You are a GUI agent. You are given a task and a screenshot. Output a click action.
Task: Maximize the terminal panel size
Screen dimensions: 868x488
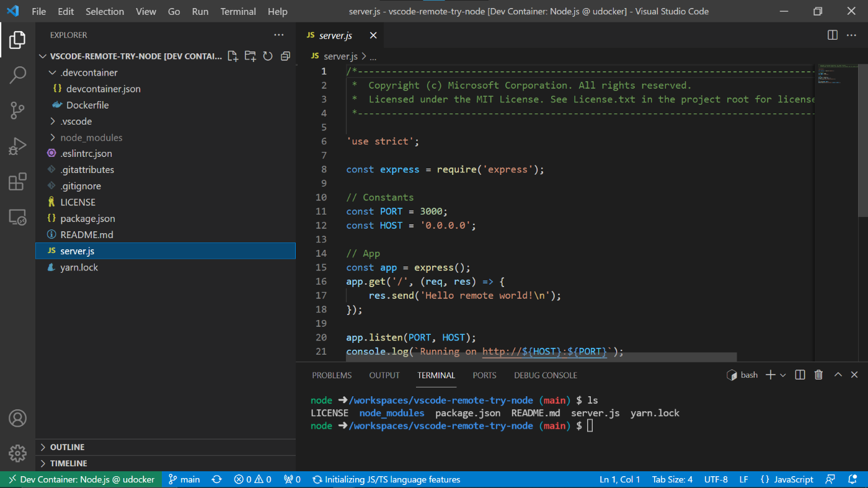pos(838,375)
